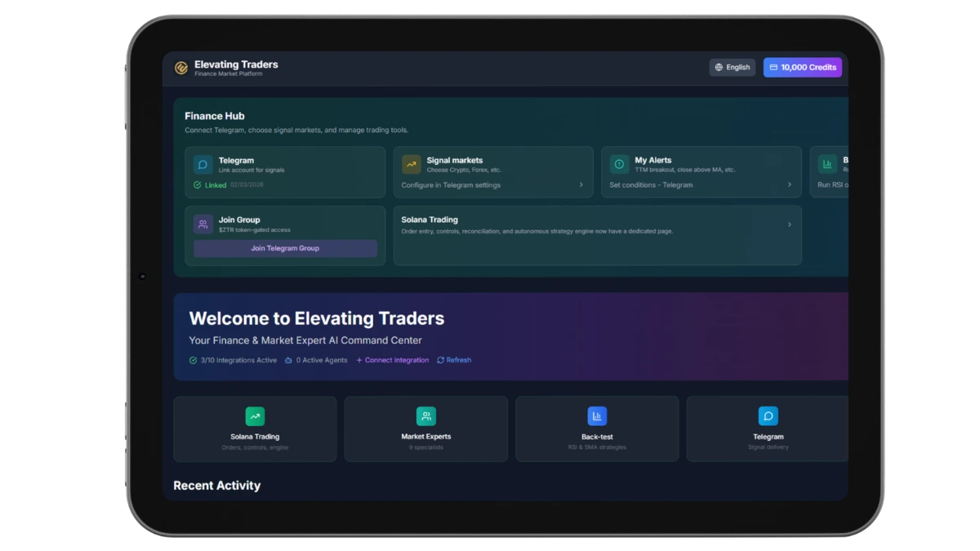Click the globe icon beside English
The width and height of the screenshot is (980, 551).
pos(719,68)
